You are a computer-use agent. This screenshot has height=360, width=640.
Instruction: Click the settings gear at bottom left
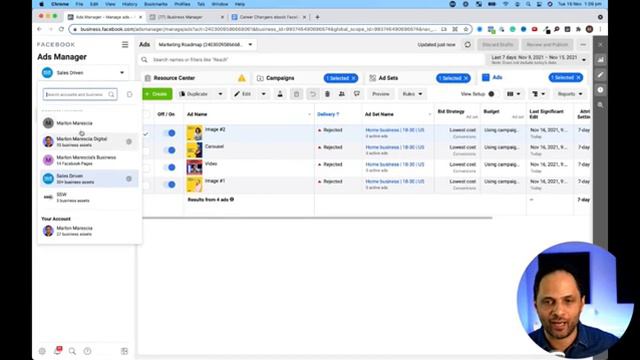click(x=42, y=351)
